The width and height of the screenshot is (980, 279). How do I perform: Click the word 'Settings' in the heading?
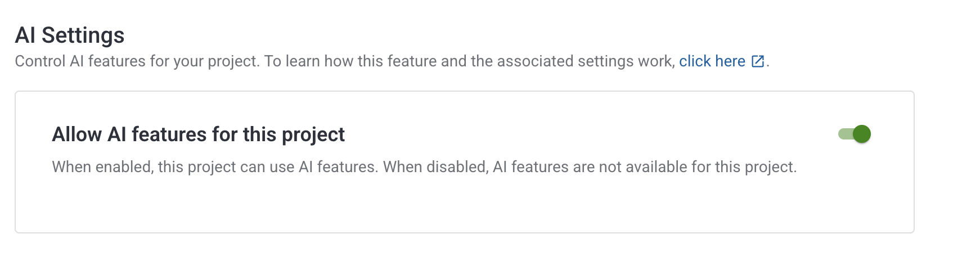[x=83, y=35]
